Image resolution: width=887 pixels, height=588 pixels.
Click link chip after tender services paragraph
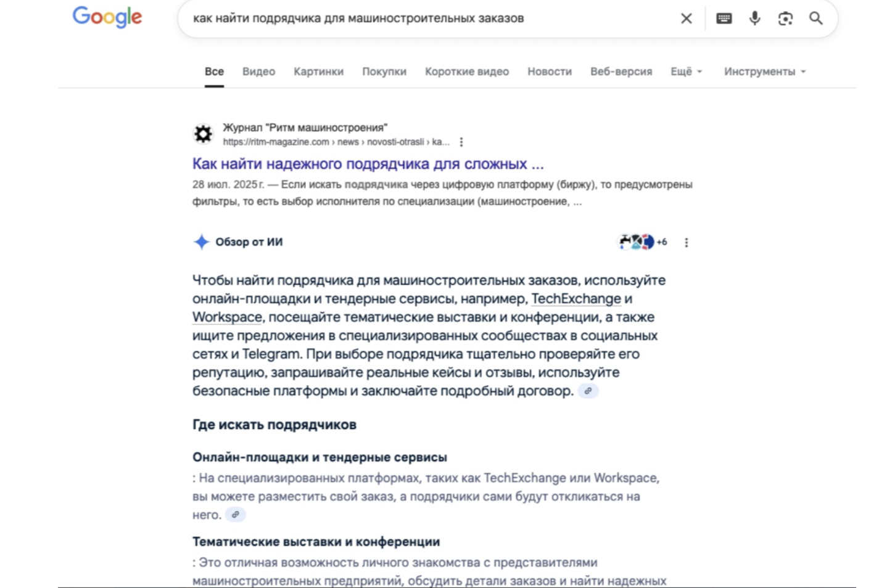tap(235, 515)
